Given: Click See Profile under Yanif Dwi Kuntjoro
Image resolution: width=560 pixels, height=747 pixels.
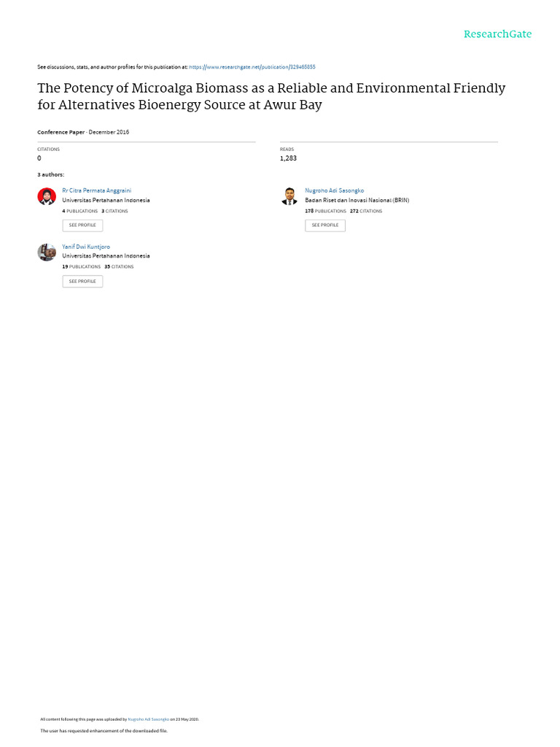Looking at the screenshot, I should tap(82, 282).
